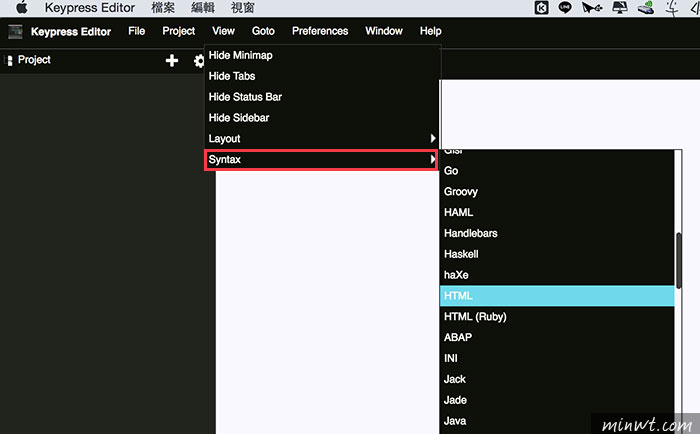The height and width of the screenshot is (434, 700).
Task: Click the Keypress Editor app title
Action: click(71, 32)
